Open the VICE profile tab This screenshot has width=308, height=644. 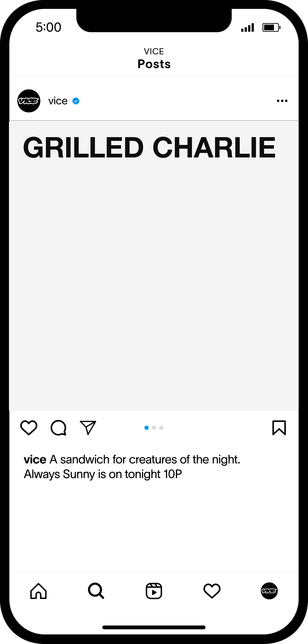pos(269,591)
